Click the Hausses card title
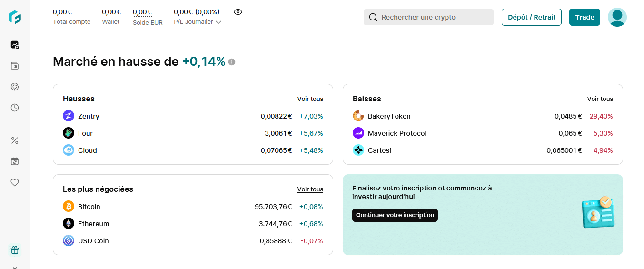Screen dimensions: 644x269 [x=79, y=99]
